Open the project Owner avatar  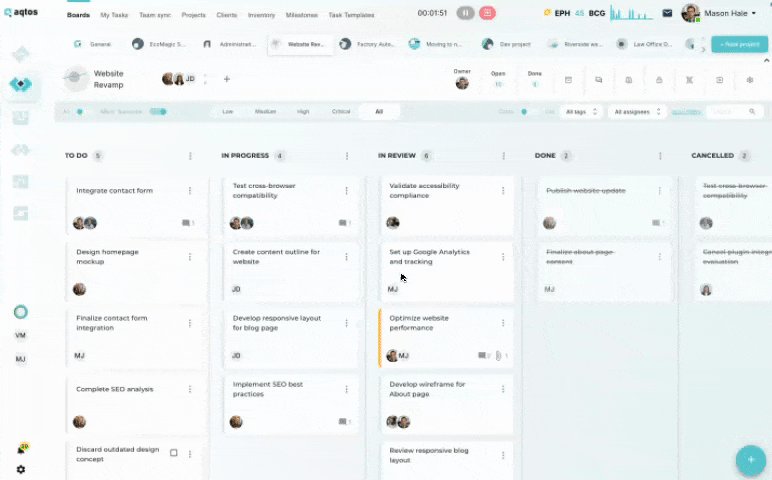462,83
